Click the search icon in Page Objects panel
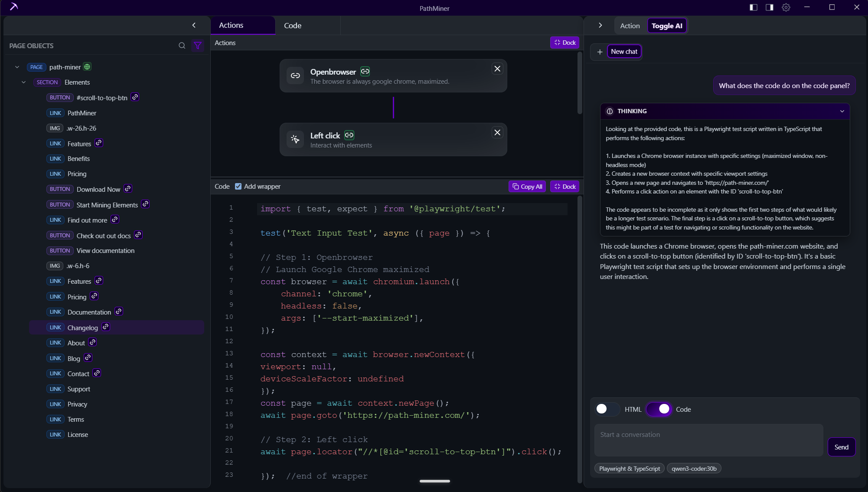The image size is (868, 492). coord(182,46)
